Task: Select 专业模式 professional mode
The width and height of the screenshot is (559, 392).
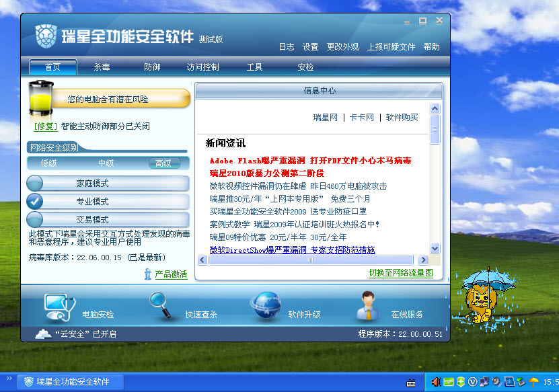Action: point(108,201)
